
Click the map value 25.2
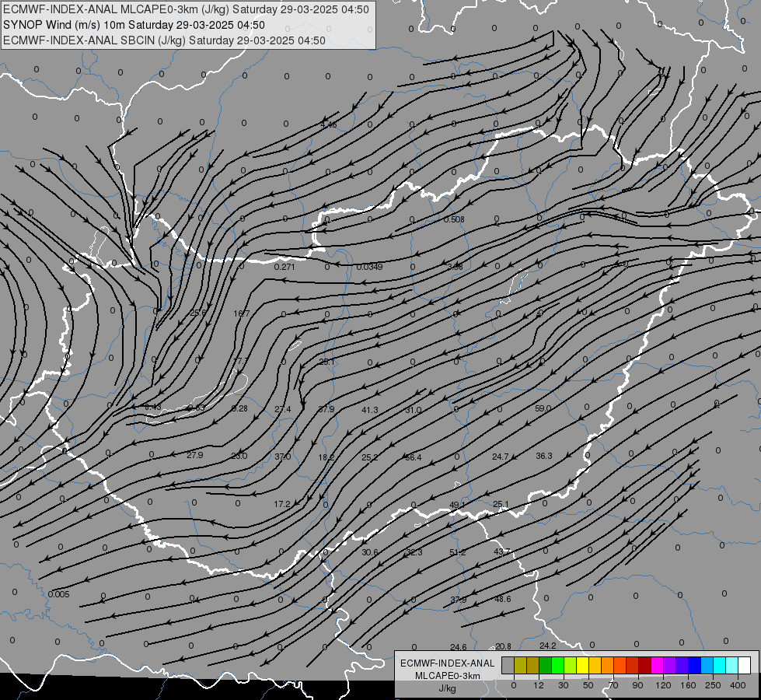(x=369, y=457)
